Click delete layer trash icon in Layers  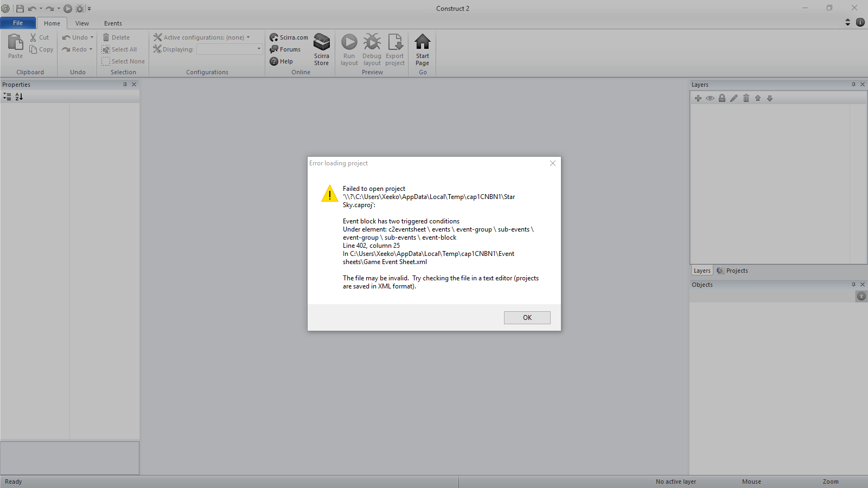pos(746,98)
